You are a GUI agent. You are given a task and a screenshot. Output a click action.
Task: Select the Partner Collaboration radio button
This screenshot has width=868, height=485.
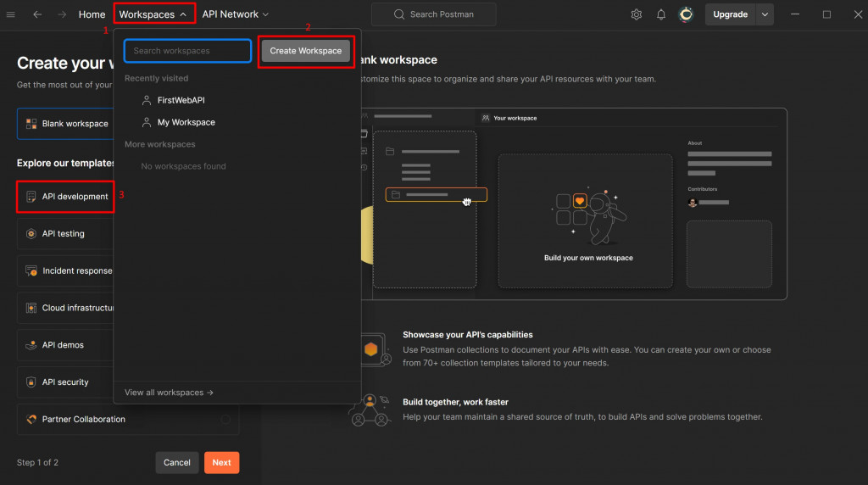point(225,419)
